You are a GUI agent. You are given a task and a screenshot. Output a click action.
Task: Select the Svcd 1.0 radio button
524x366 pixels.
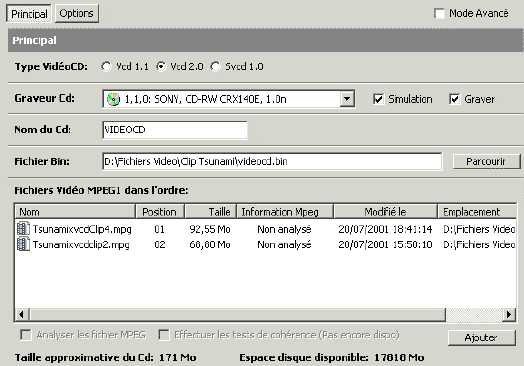[216, 67]
